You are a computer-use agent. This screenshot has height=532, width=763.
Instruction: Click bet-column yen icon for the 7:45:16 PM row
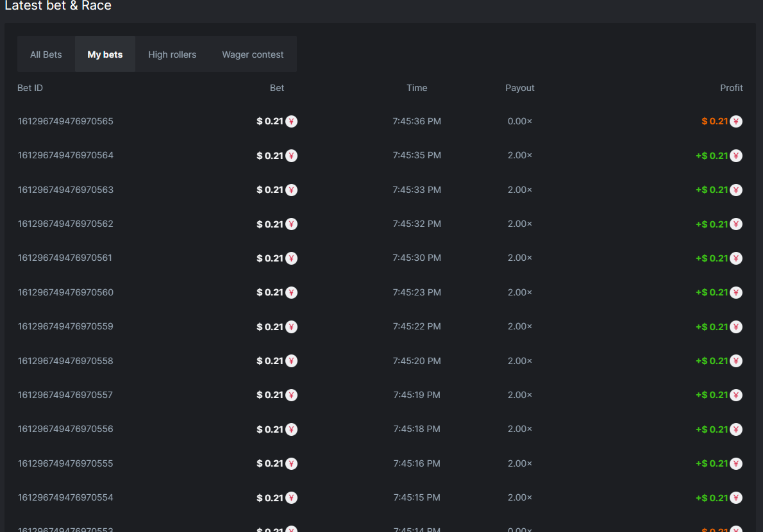291,463
